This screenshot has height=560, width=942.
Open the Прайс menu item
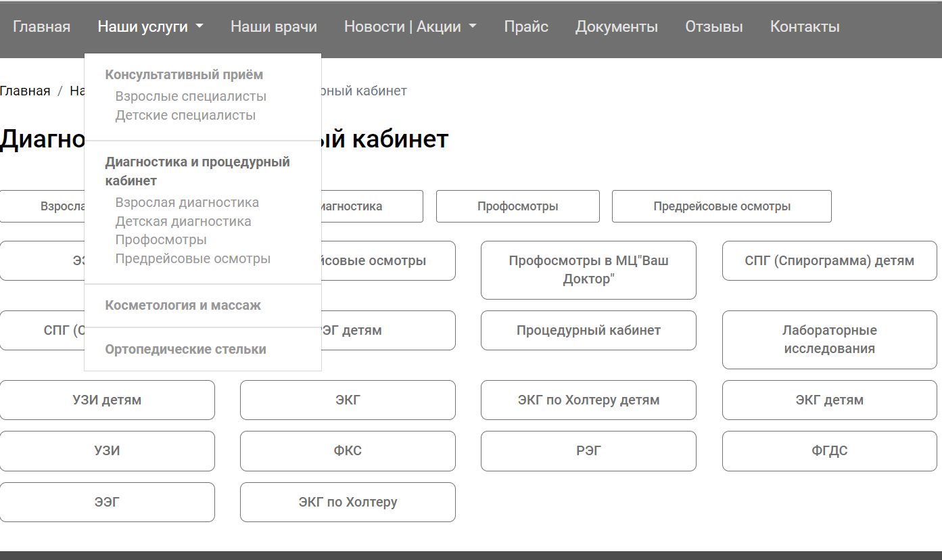click(x=525, y=27)
